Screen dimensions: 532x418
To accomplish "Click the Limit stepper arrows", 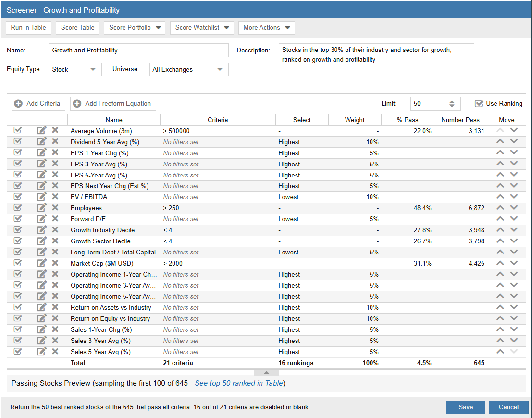I will [x=452, y=104].
